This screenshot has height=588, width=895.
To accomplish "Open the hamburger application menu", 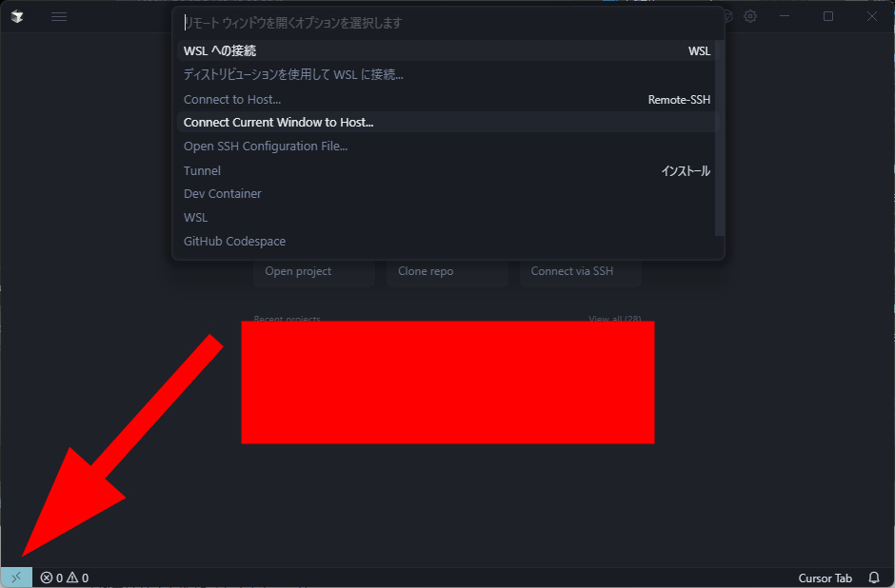I will pyautogui.click(x=59, y=16).
